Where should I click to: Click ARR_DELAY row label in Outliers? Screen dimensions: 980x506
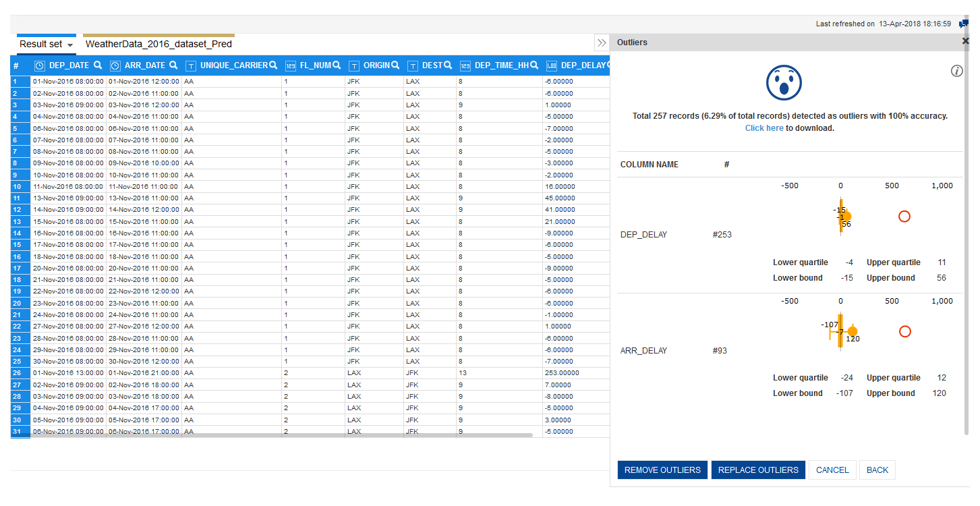pyautogui.click(x=643, y=351)
